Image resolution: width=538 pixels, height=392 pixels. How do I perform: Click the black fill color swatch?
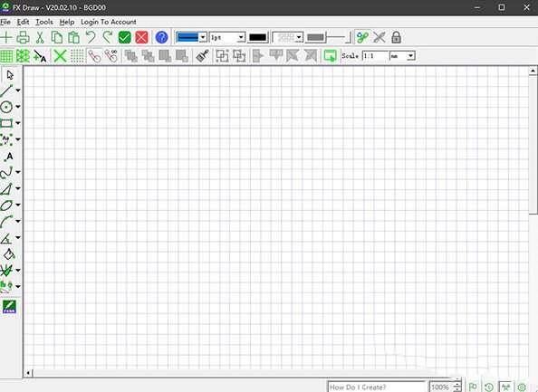[x=257, y=37]
